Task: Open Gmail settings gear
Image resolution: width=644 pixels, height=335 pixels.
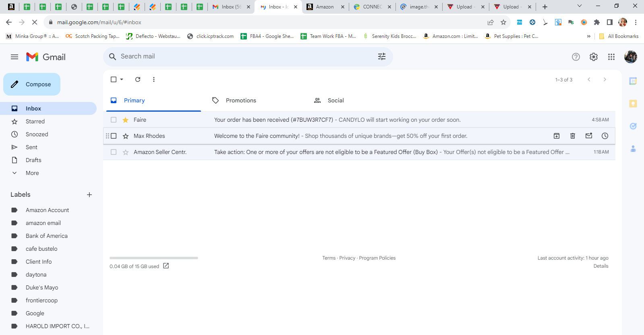Action: pyautogui.click(x=594, y=57)
